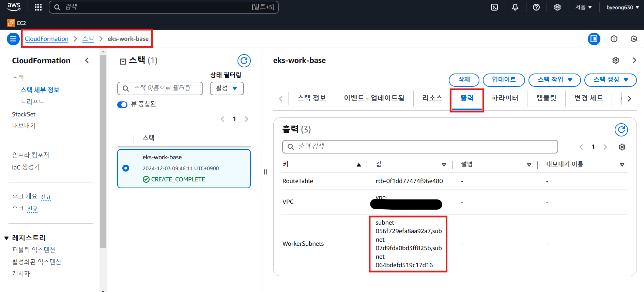
Task: Sort outputs by the value column
Action: point(444,165)
